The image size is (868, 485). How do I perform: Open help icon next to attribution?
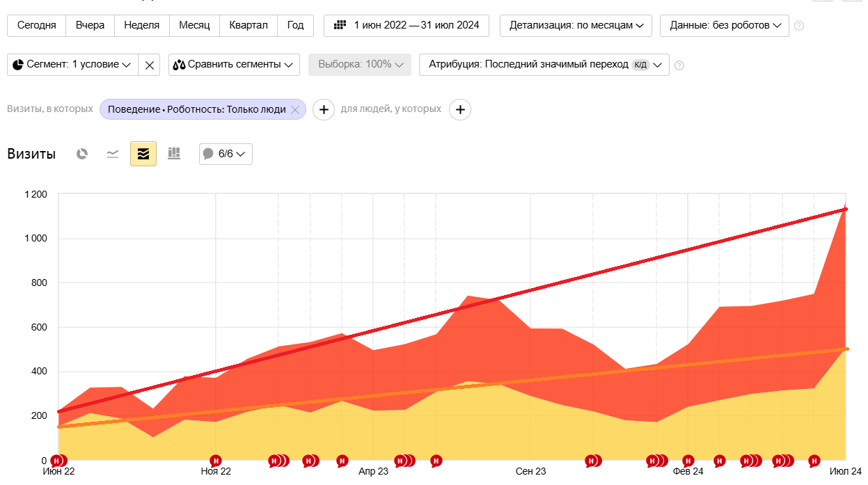679,65
